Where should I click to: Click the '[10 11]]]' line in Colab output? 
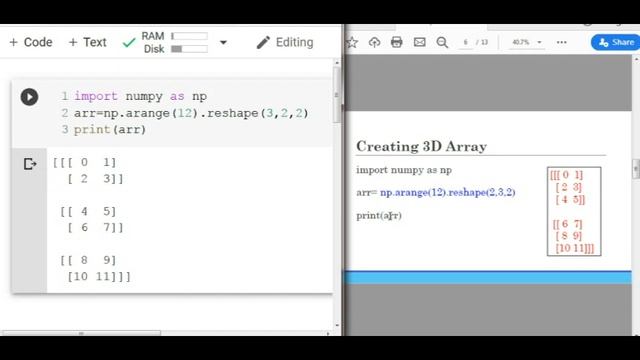pos(99,277)
